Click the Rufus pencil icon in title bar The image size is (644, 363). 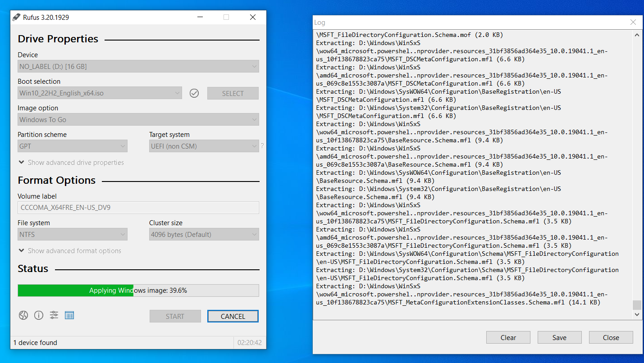pos(15,17)
